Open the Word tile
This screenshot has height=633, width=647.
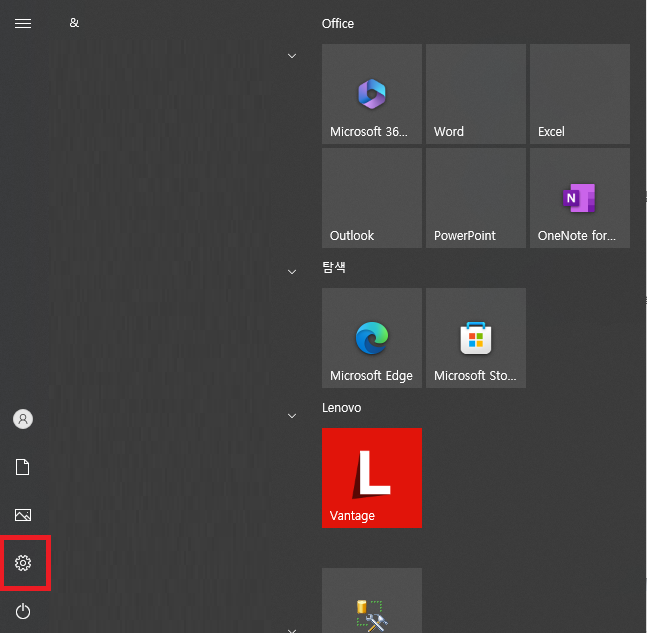coord(476,94)
